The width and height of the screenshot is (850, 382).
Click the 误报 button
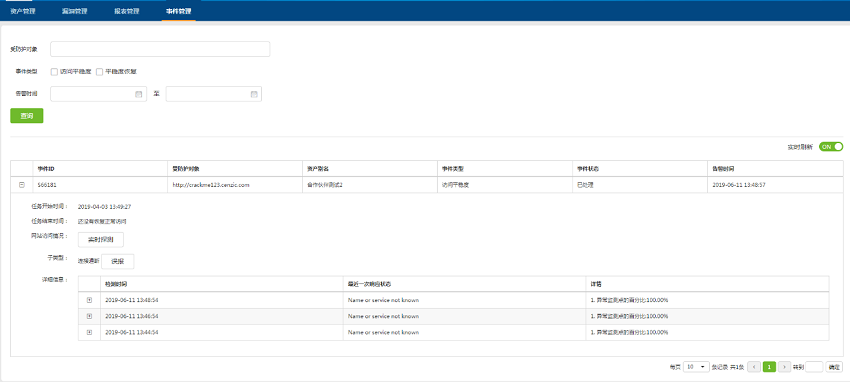(118, 261)
